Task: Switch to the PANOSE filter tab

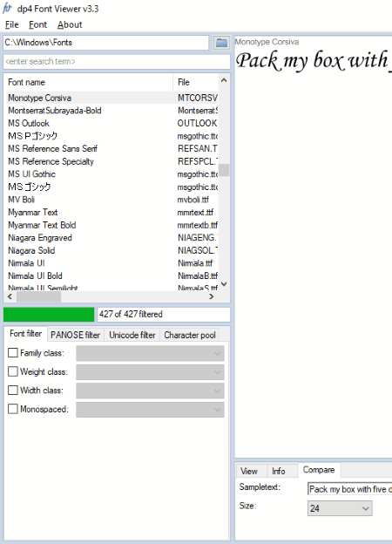Action: click(75, 335)
